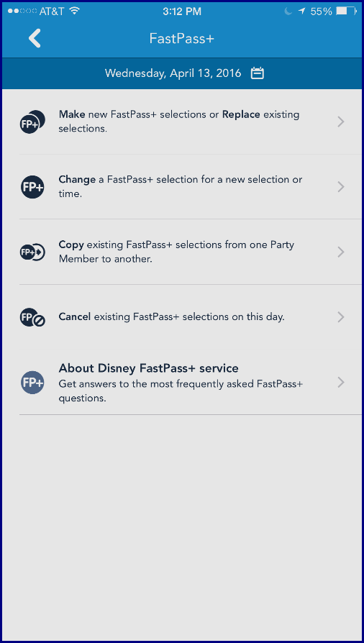
Task: Choose Cancel existing FastPass+ selections text
Action: [x=171, y=317]
